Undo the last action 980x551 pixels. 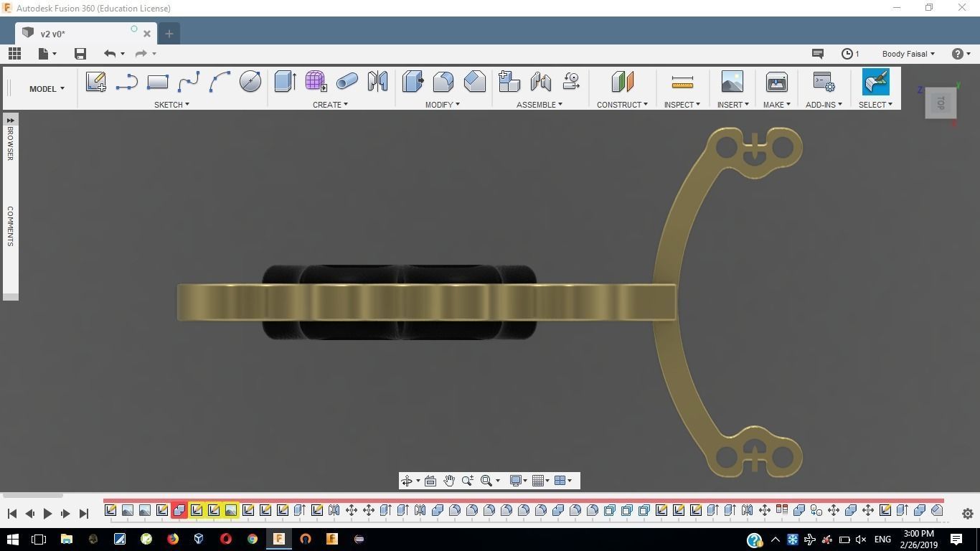110,54
